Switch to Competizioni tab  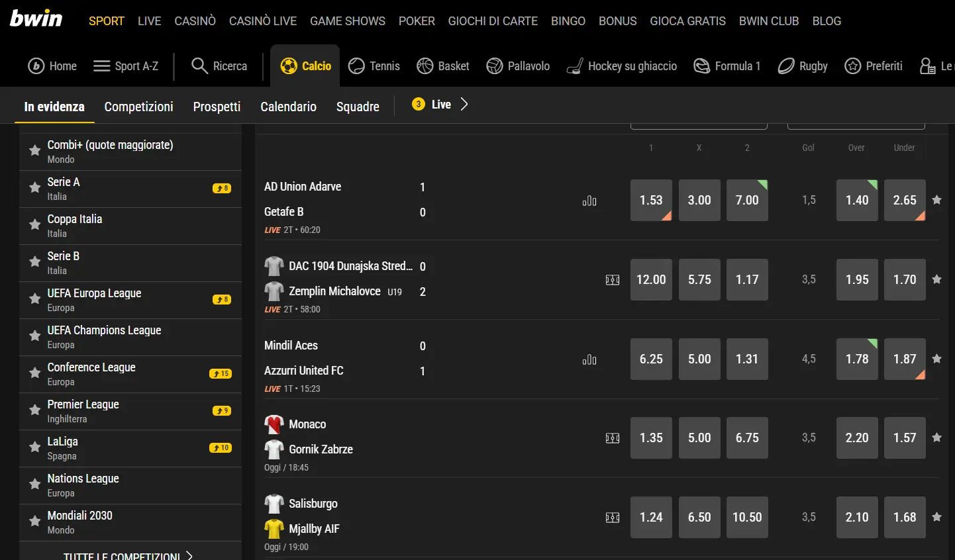point(138,107)
